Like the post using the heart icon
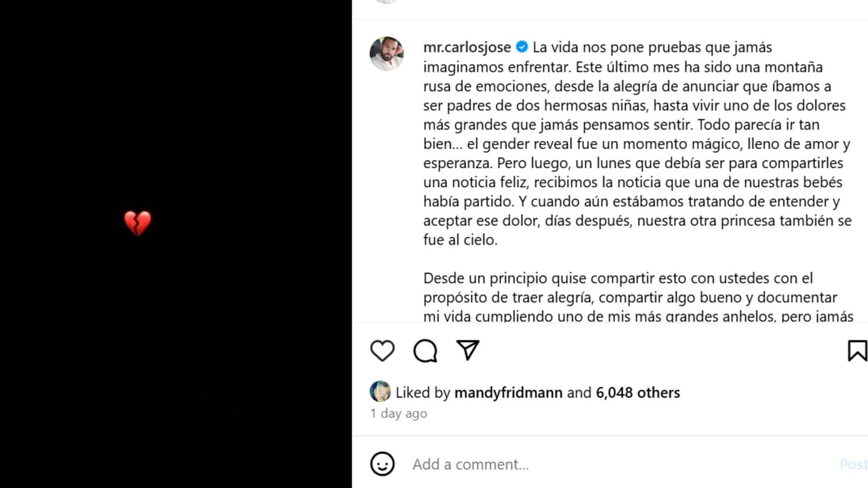The image size is (868, 488). pyautogui.click(x=382, y=350)
